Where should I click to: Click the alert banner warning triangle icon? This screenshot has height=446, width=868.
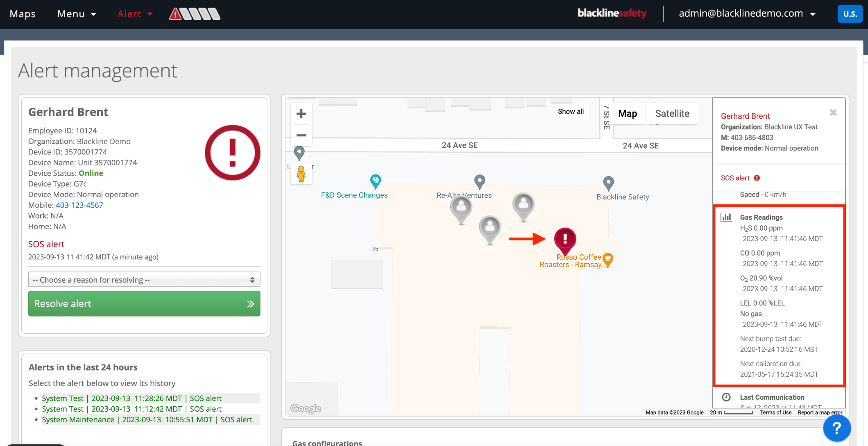point(176,14)
